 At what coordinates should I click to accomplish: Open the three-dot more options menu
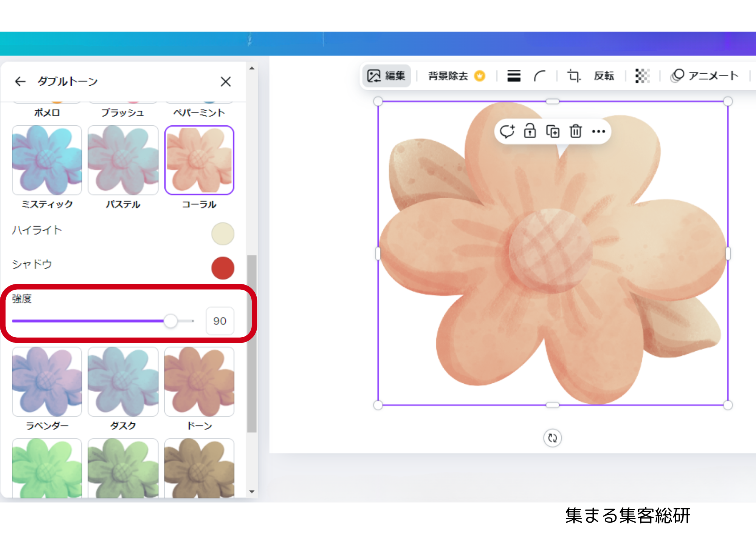pyautogui.click(x=598, y=131)
